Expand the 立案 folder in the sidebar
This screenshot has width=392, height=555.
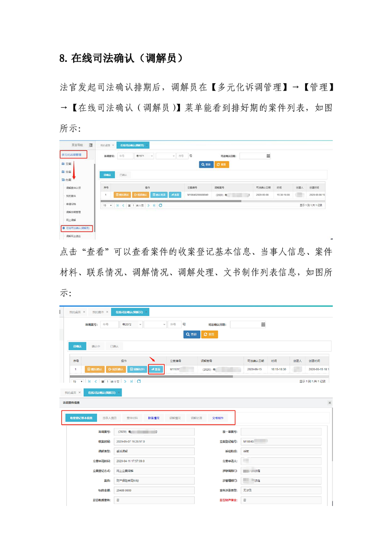pos(67,164)
